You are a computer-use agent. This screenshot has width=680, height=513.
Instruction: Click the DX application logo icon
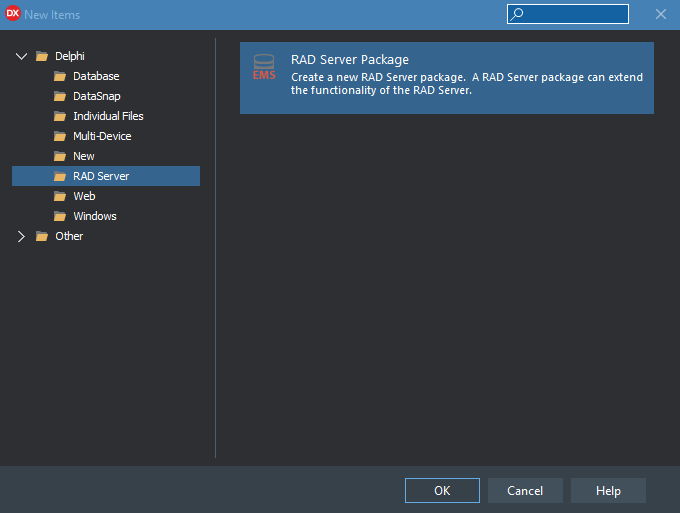point(13,13)
